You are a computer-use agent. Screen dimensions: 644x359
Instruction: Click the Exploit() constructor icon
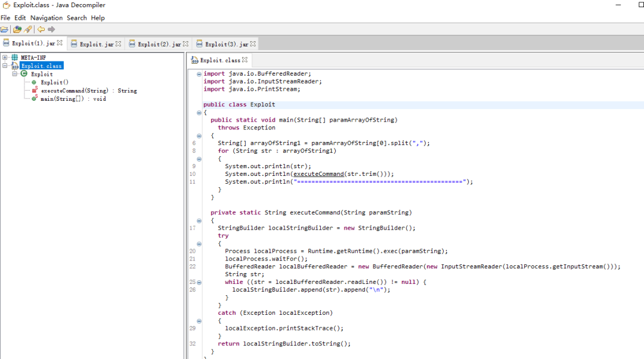(x=34, y=82)
